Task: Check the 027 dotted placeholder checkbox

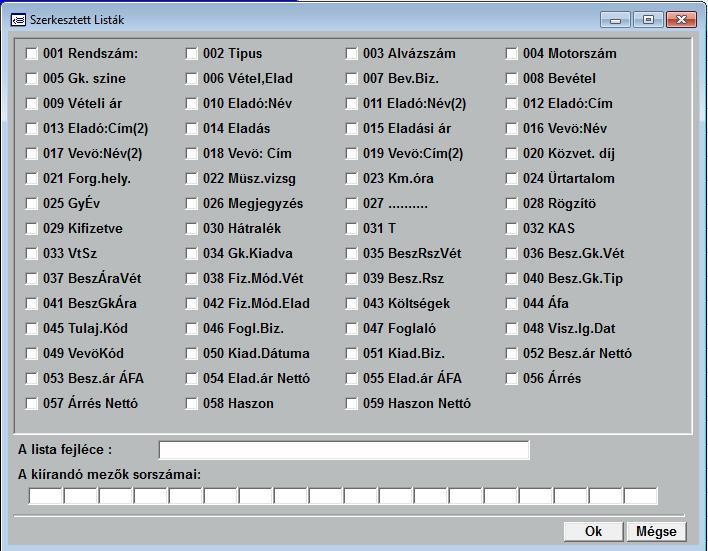Action: (351, 204)
